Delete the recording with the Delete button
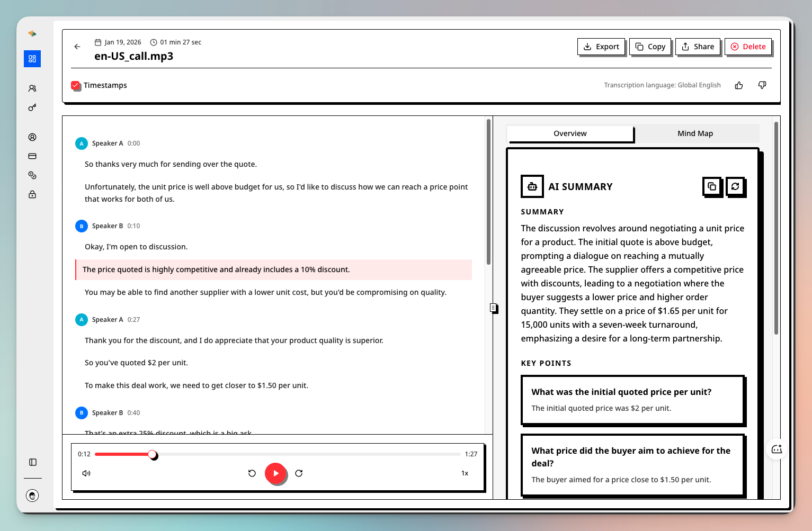 [x=748, y=47]
